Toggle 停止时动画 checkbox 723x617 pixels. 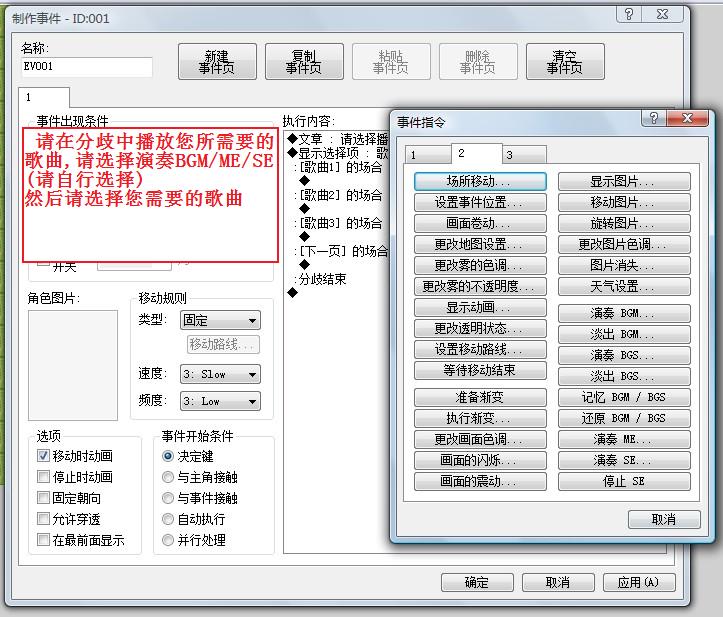tap(43, 477)
